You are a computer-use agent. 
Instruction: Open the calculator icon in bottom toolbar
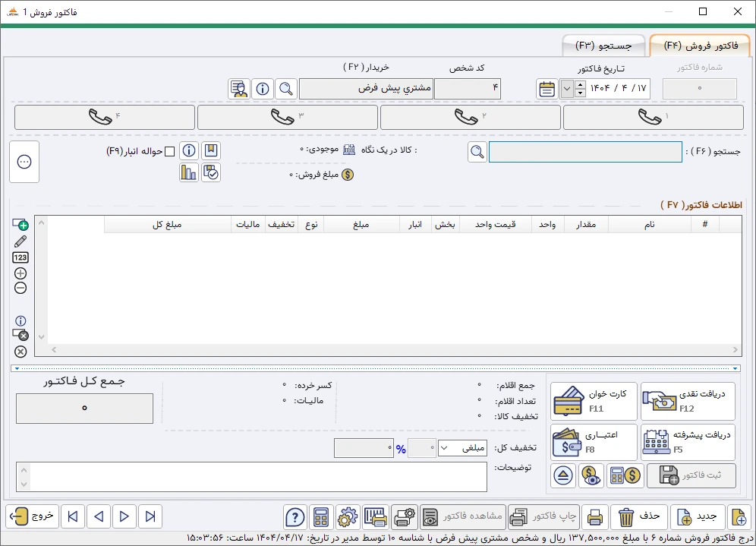coord(321,517)
